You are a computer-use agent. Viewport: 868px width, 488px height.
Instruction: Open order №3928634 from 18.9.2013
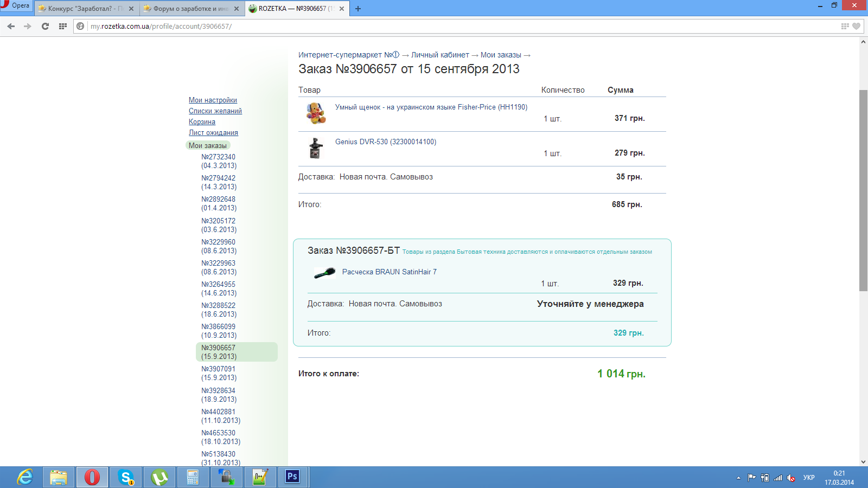point(219,395)
